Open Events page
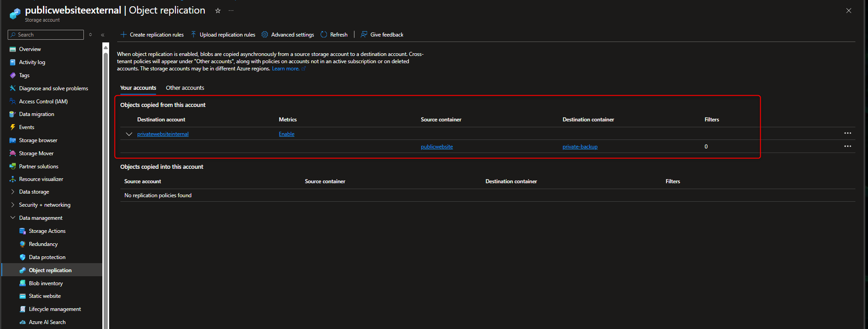This screenshot has width=868, height=329. [27, 127]
